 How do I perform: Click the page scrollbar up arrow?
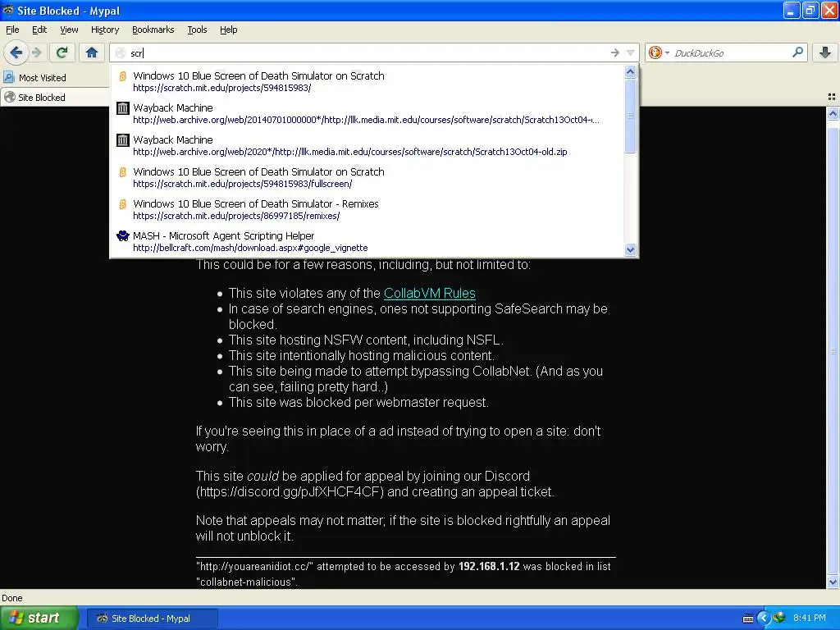(x=833, y=113)
